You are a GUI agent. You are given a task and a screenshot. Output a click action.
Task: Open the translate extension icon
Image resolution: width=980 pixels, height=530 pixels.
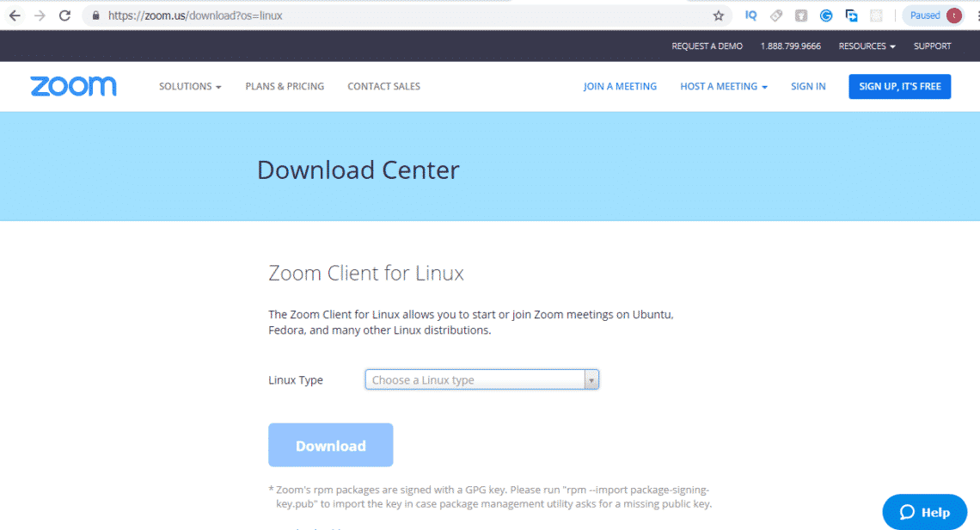coord(851,15)
